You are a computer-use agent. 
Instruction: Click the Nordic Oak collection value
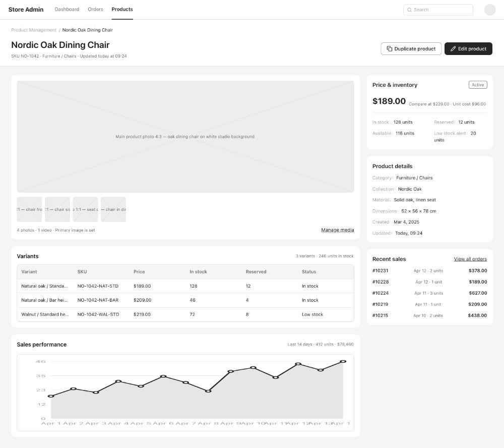(410, 189)
